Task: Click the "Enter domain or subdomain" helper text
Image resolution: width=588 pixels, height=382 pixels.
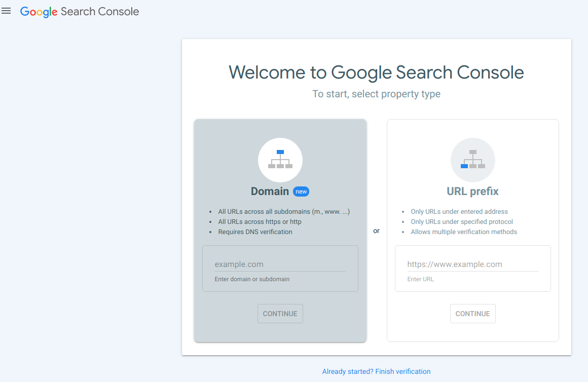Action: (x=252, y=279)
